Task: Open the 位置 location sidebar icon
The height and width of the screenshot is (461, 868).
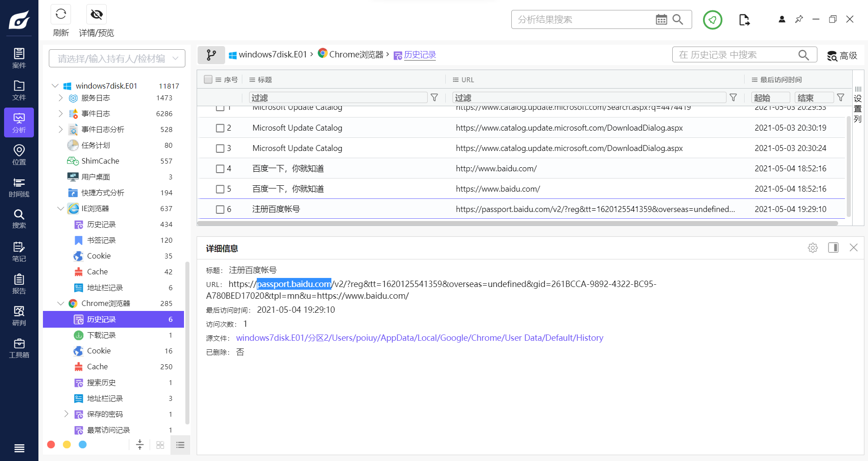Action: pos(19,155)
